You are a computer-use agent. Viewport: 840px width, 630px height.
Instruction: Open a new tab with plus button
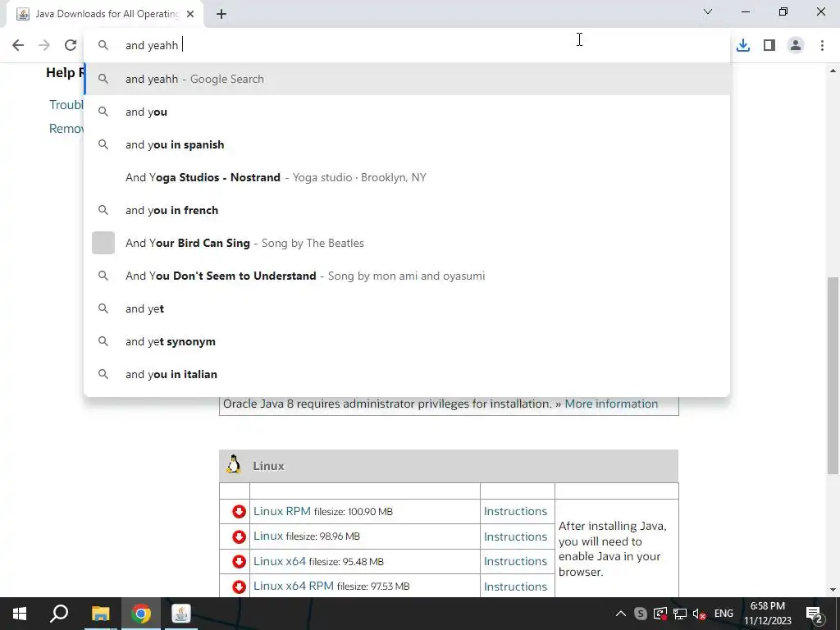(221, 14)
